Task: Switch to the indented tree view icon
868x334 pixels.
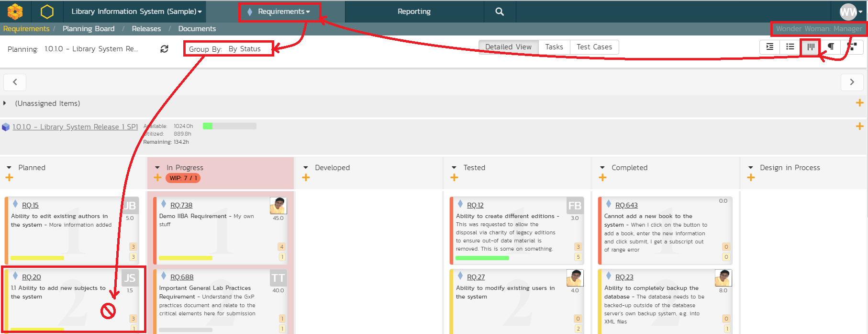Action: [x=769, y=47]
